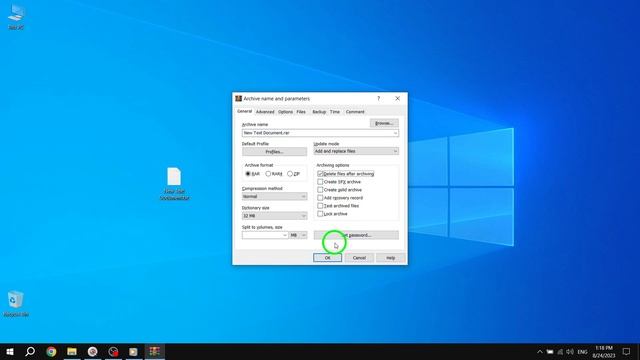
Task: Click the volume speaker tray icon
Action: pyautogui.click(x=570, y=352)
